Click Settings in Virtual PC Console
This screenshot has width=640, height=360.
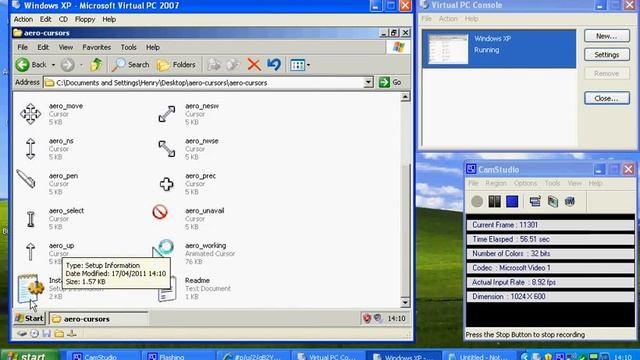point(607,55)
